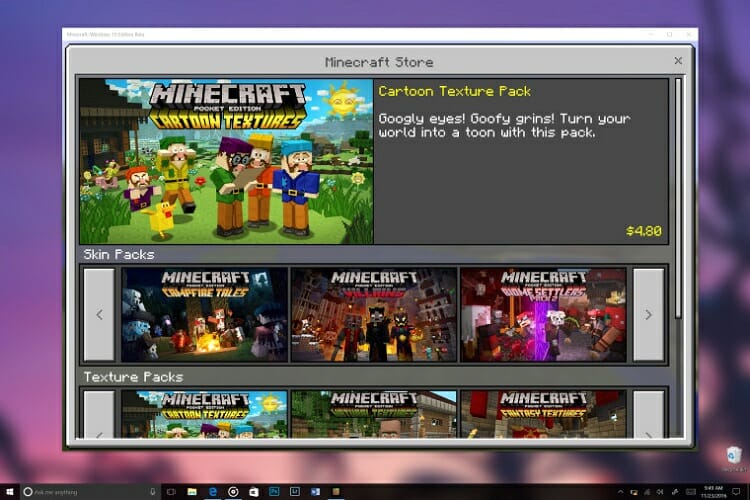Click the Googly eyes pack description text

click(504, 125)
